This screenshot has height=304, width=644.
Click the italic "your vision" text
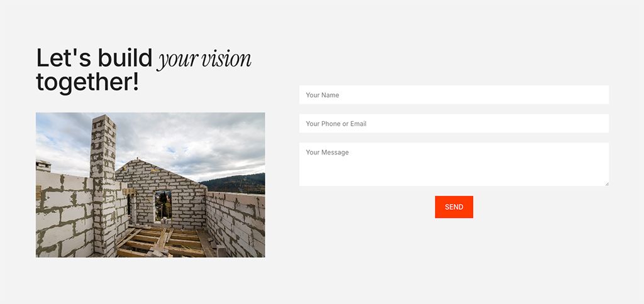(x=204, y=60)
